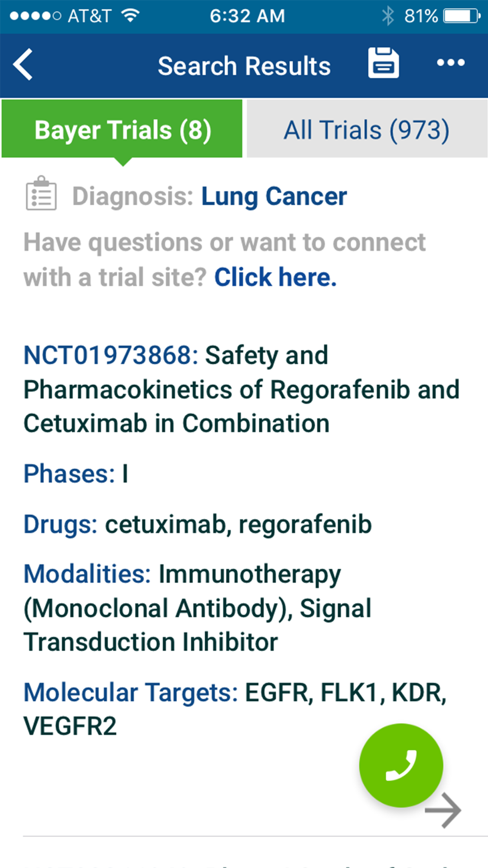Go back with the left chevron arrow
The height and width of the screenshot is (868, 488).
pos(23,64)
